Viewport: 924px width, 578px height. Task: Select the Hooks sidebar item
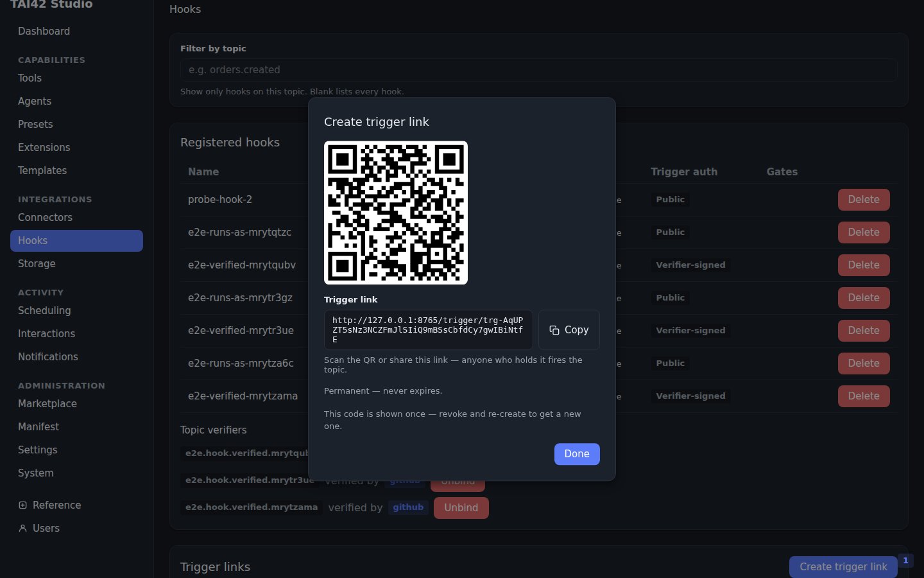point(76,241)
